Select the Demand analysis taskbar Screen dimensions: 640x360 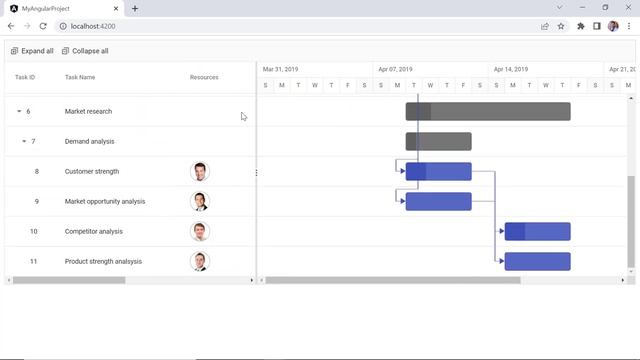[x=438, y=141]
